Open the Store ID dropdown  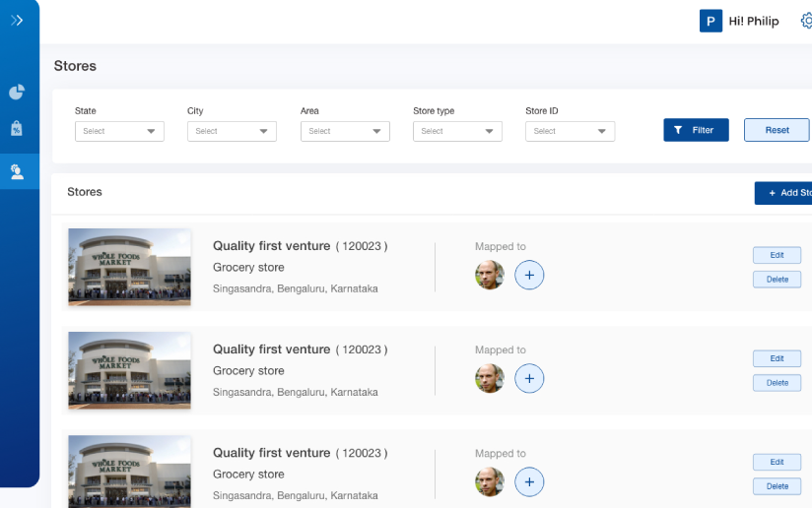click(x=571, y=131)
